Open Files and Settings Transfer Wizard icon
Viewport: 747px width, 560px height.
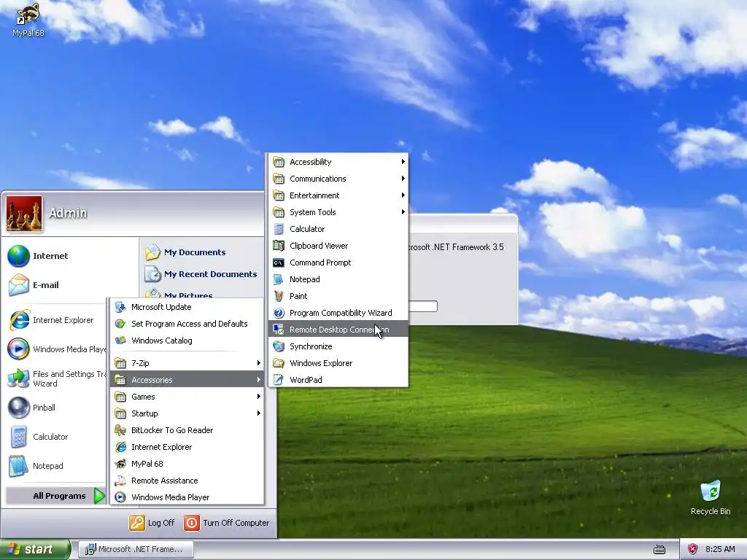coord(18,378)
